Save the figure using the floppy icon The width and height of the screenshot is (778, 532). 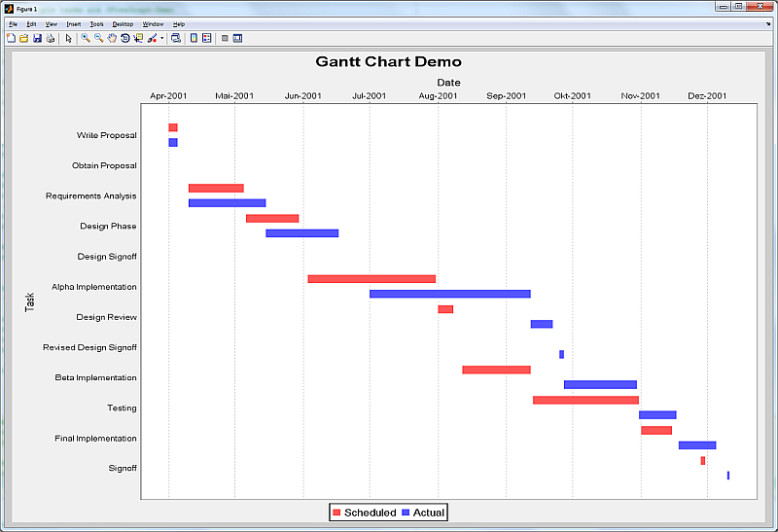37,38
